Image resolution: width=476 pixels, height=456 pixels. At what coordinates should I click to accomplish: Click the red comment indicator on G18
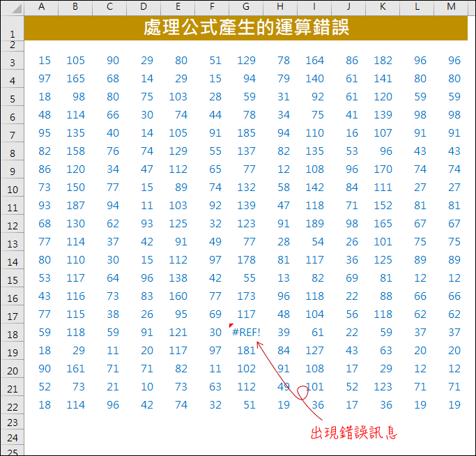pyautogui.click(x=231, y=326)
